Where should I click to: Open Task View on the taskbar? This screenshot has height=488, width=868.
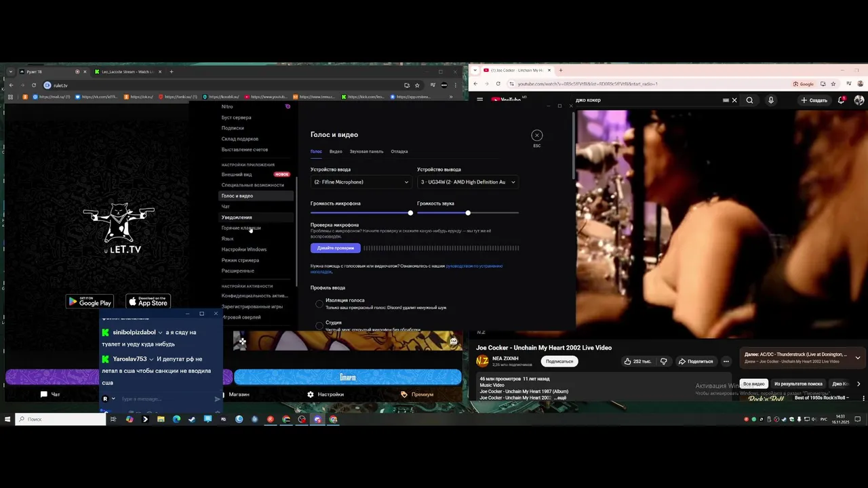coord(113,420)
